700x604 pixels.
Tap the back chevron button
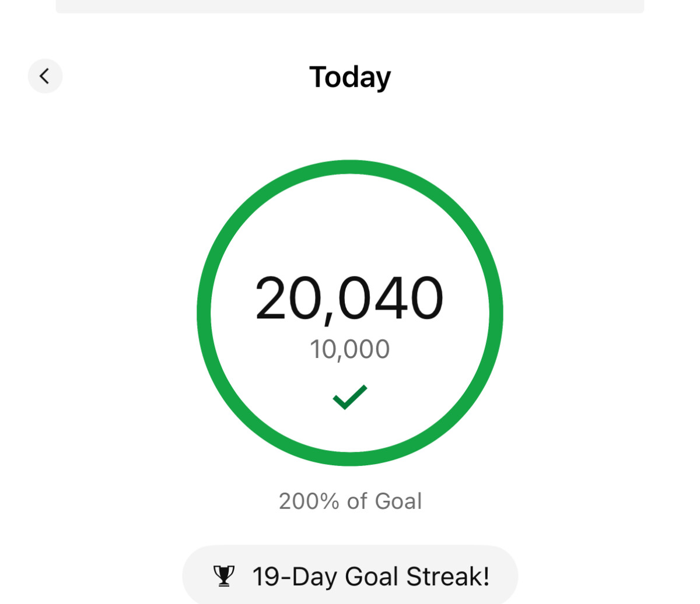pos(45,76)
